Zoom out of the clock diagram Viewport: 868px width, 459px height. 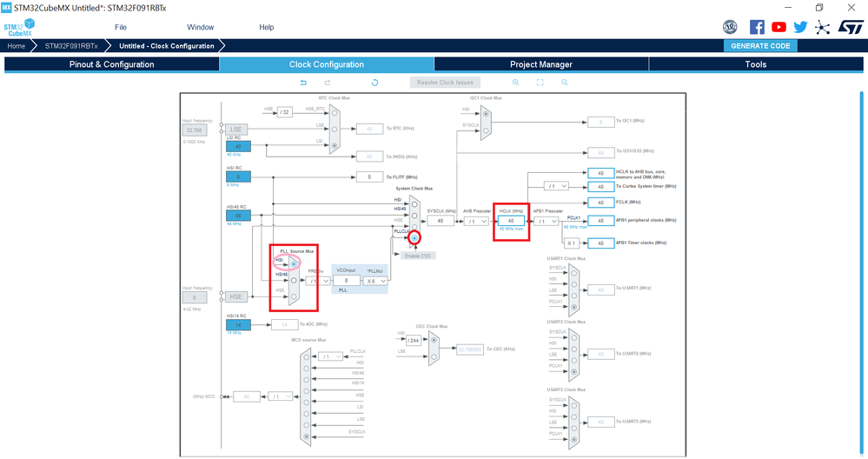[x=565, y=83]
